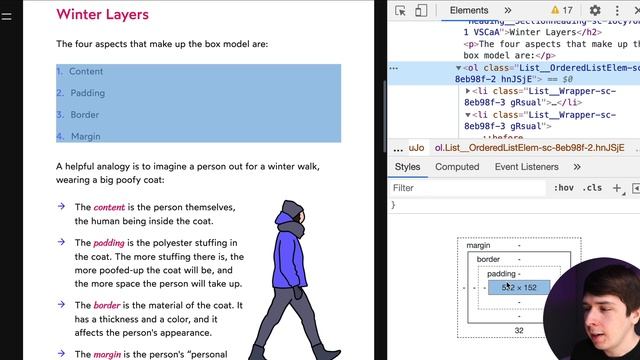Viewport: 640px width, 360px height.
Task: Click the italic 'border' link
Action: (x=107, y=305)
